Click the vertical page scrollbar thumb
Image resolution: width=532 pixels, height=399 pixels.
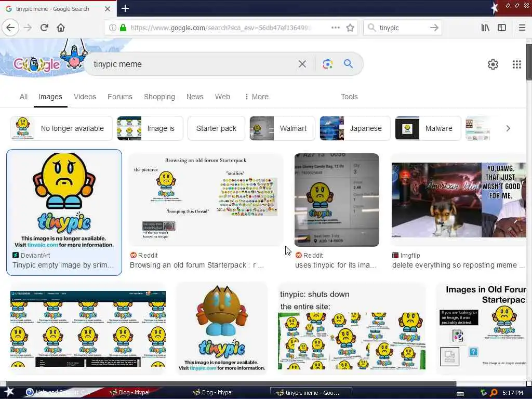529,62
